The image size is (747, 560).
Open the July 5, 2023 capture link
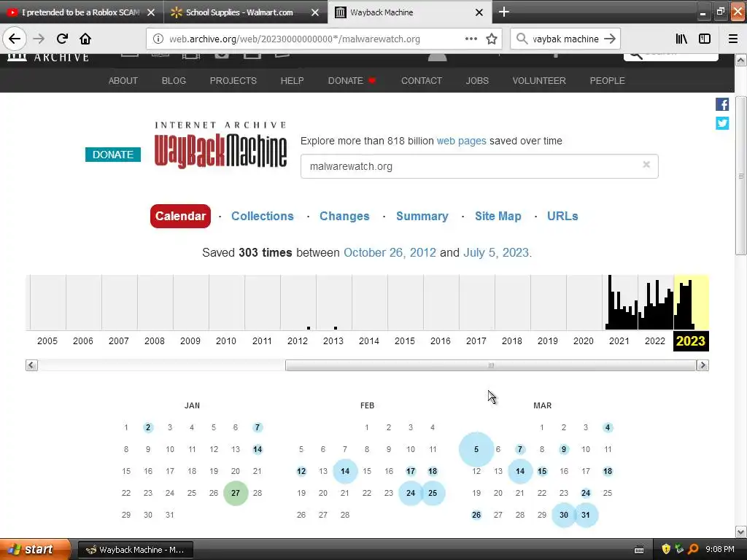[x=496, y=252]
